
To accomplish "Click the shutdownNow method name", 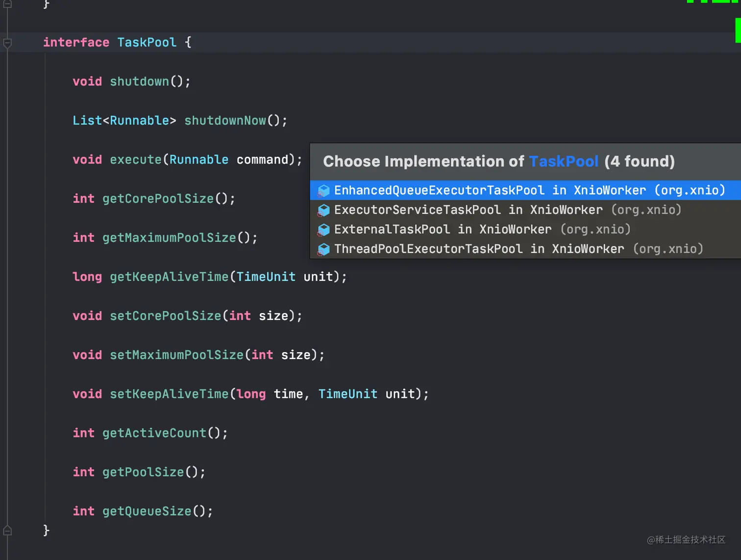I will point(225,121).
